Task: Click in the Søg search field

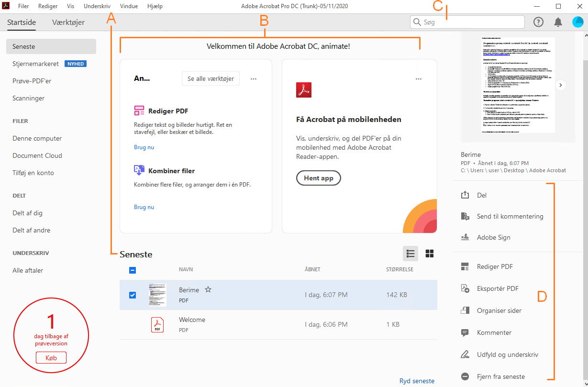Action: click(x=467, y=22)
